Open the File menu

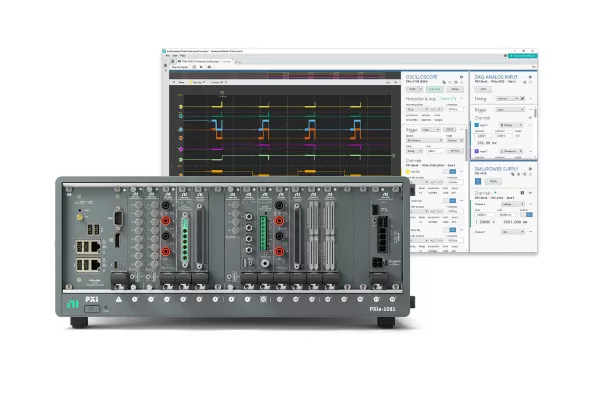[x=166, y=57]
